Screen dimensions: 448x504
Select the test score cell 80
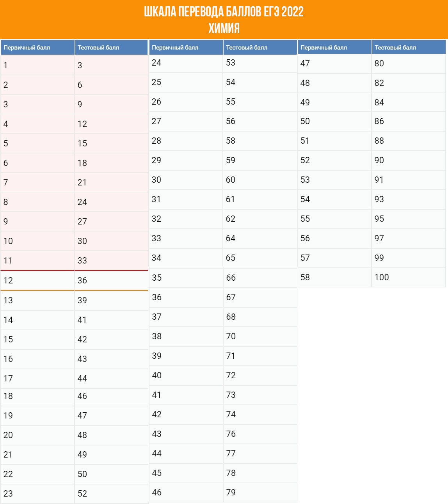tap(409, 64)
